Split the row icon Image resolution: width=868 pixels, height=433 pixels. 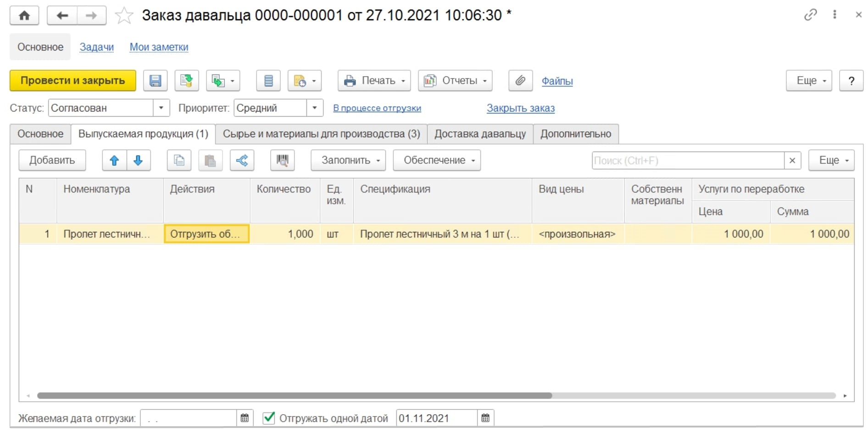click(242, 160)
